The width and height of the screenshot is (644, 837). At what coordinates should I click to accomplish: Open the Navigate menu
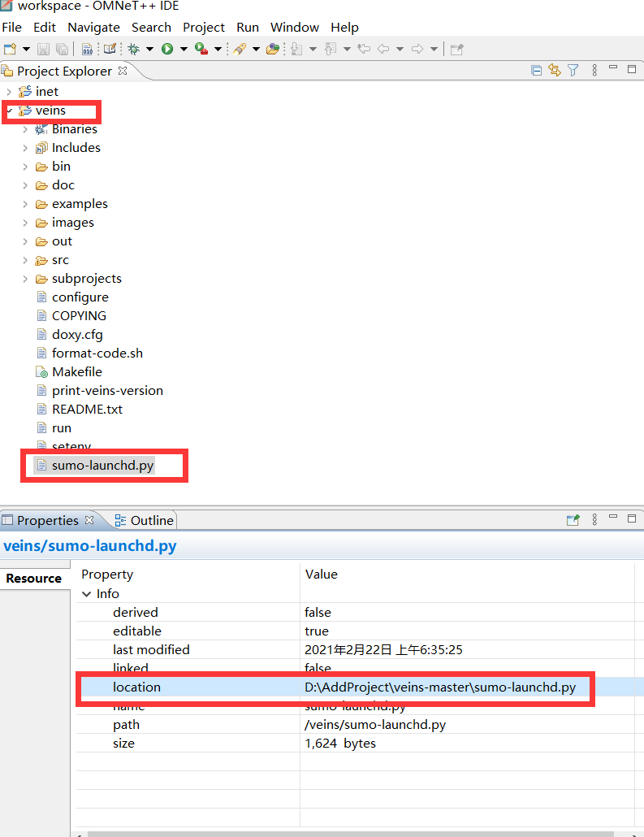(x=93, y=28)
